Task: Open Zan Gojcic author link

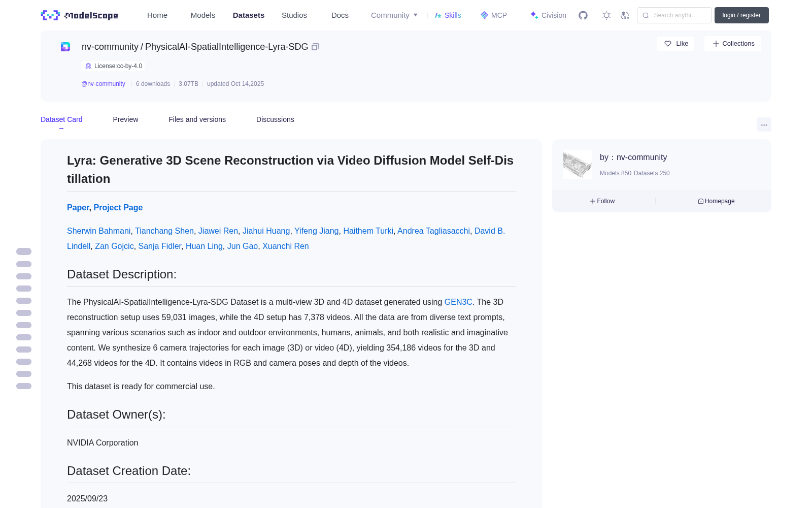Action: 114,246
